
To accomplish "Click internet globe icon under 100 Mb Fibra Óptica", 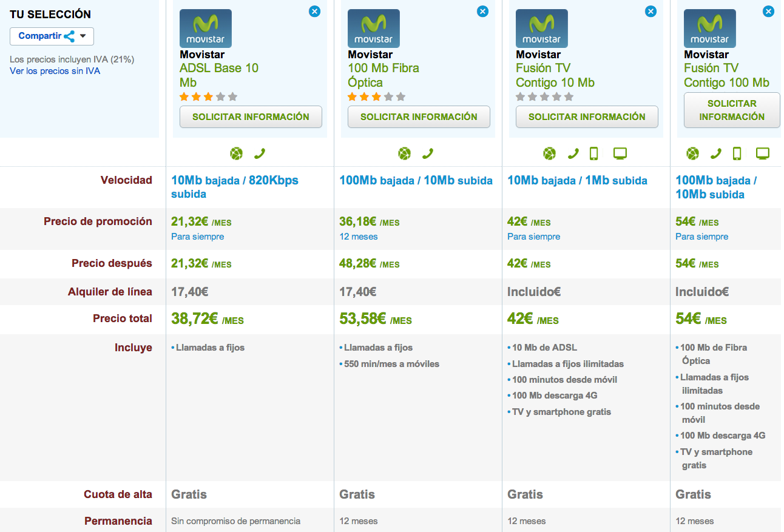I will click(x=405, y=154).
